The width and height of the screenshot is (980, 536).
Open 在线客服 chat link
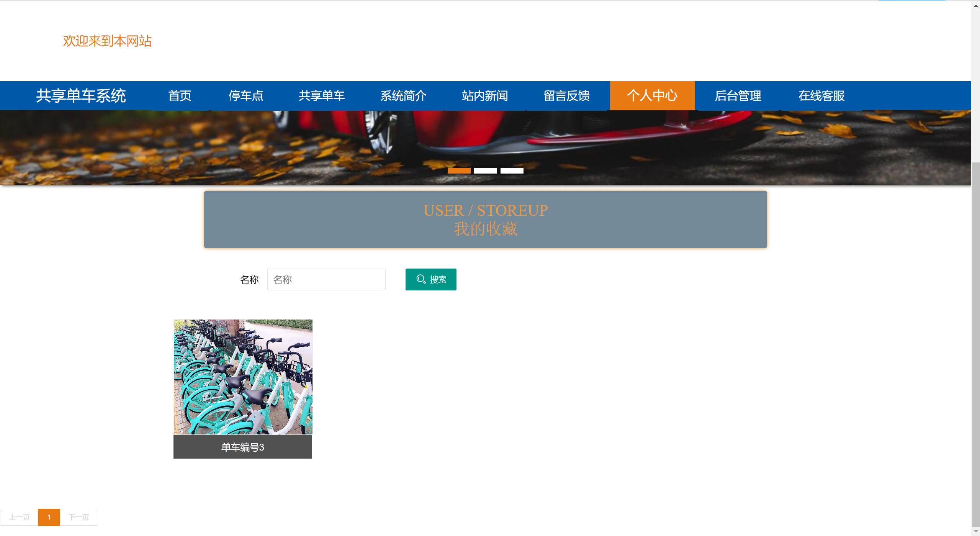tap(821, 96)
